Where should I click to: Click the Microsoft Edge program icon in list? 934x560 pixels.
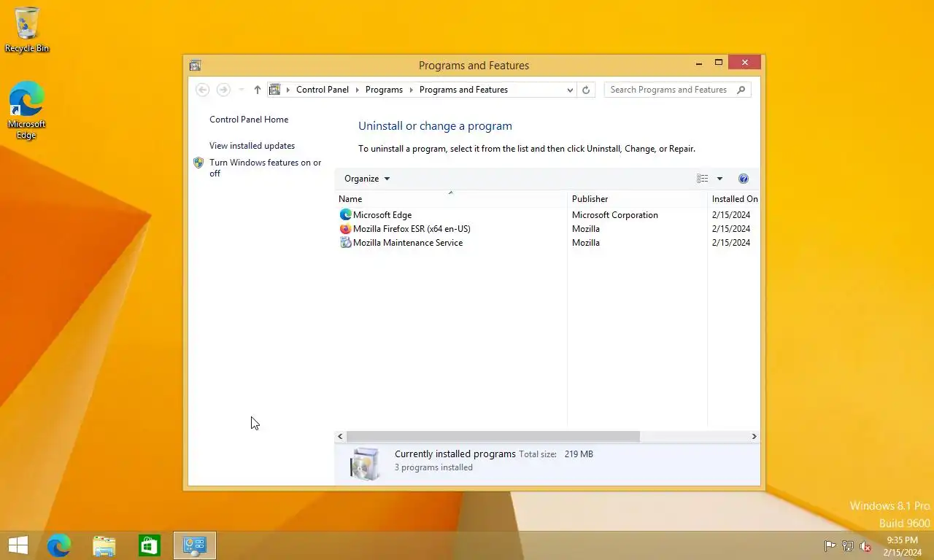click(346, 215)
